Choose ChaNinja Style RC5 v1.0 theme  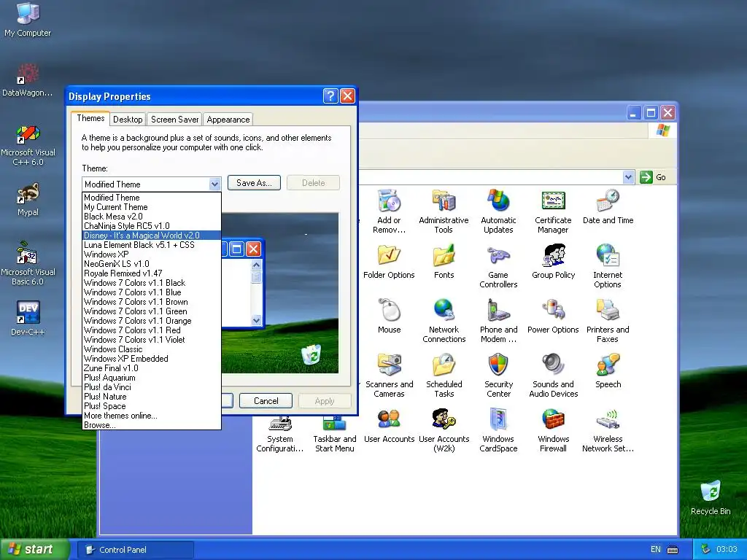[152, 226]
